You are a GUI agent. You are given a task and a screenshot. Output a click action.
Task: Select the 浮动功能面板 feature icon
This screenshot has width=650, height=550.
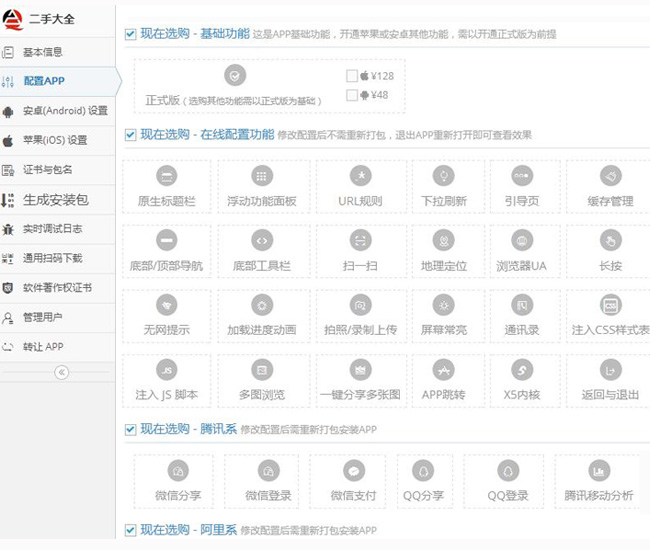(x=262, y=176)
